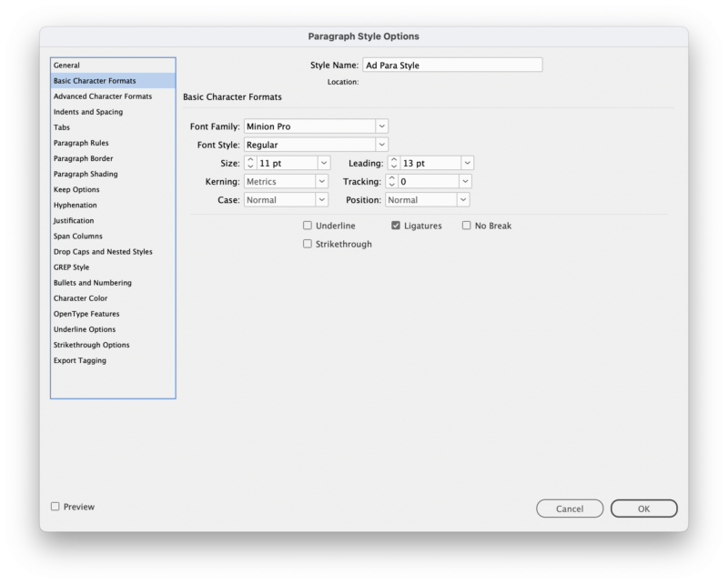Select Basic Character Formats in sidebar list

click(x=113, y=81)
